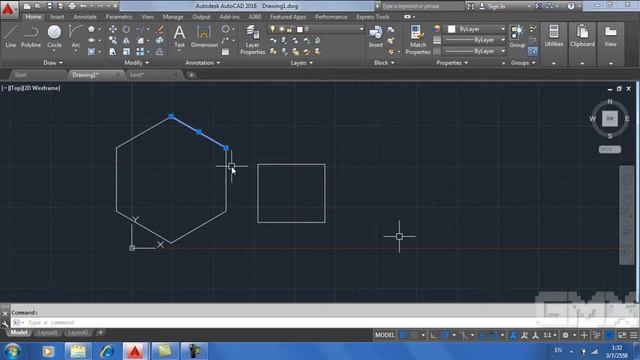Expand the Modify panel

pos(137,63)
